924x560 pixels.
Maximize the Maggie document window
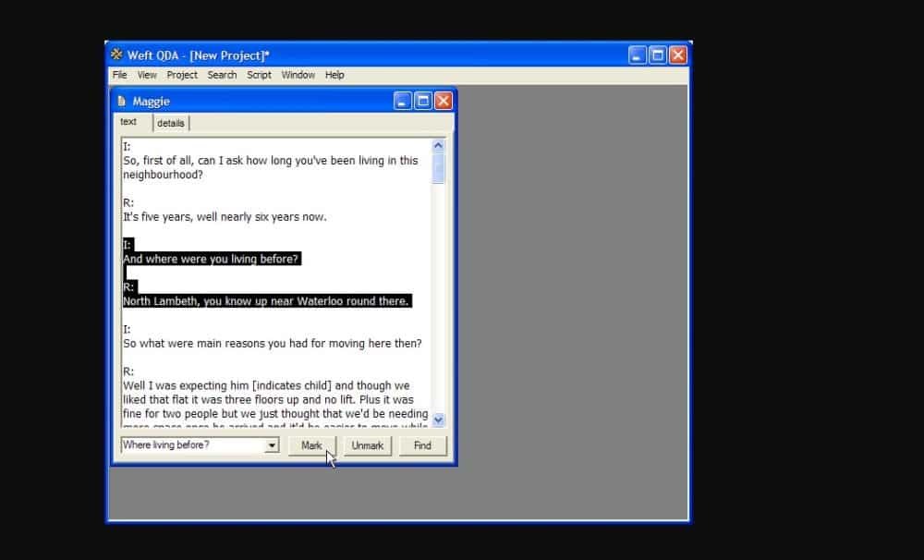(423, 102)
